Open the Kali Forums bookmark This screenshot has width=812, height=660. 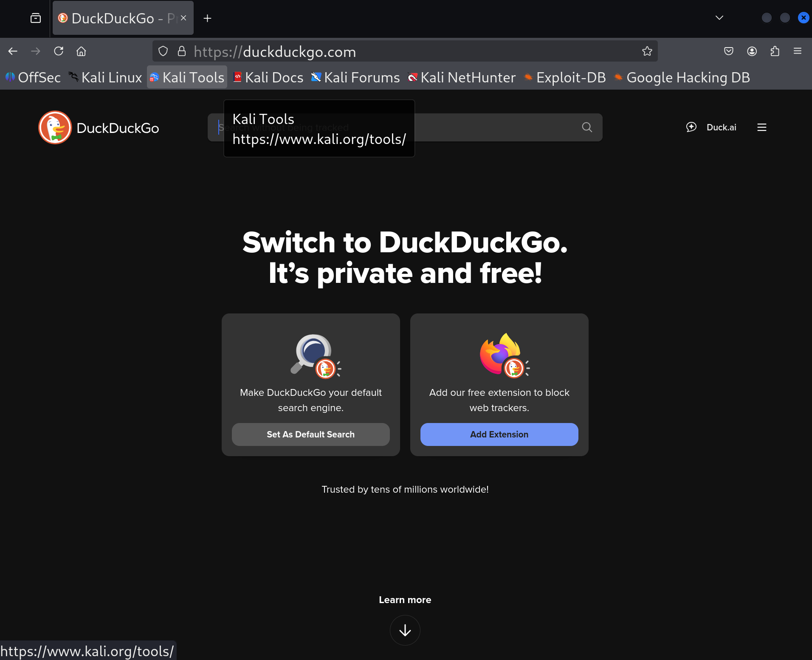pos(355,77)
